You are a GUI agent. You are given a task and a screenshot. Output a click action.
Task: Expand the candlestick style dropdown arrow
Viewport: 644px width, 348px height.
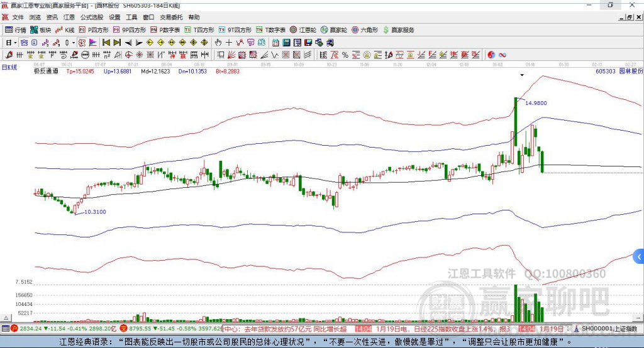(74, 43)
